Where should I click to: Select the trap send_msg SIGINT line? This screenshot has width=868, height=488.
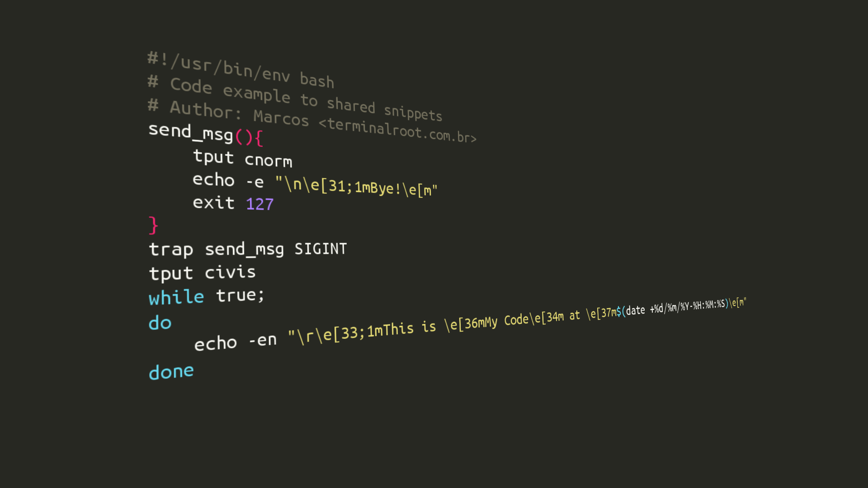click(x=246, y=249)
